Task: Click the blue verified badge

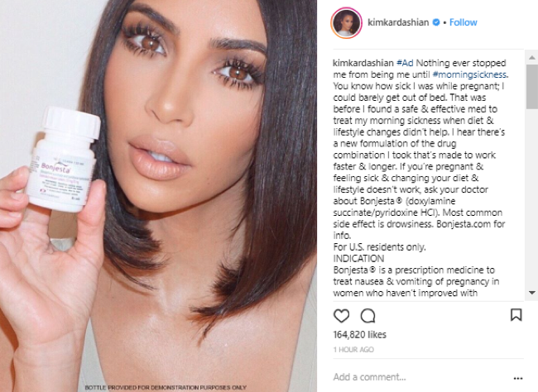Action: (436, 22)
